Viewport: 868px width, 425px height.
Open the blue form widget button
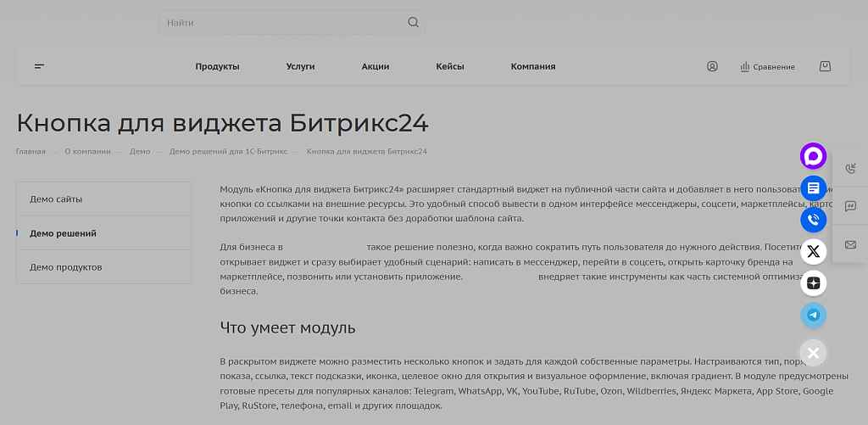click(x=813, y=187)
